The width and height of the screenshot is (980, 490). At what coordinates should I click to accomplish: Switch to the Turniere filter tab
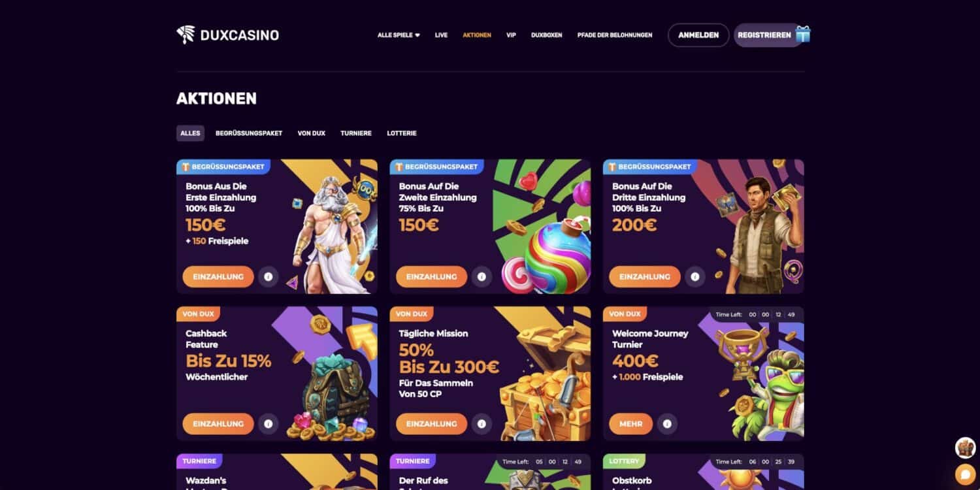[356, 133]
